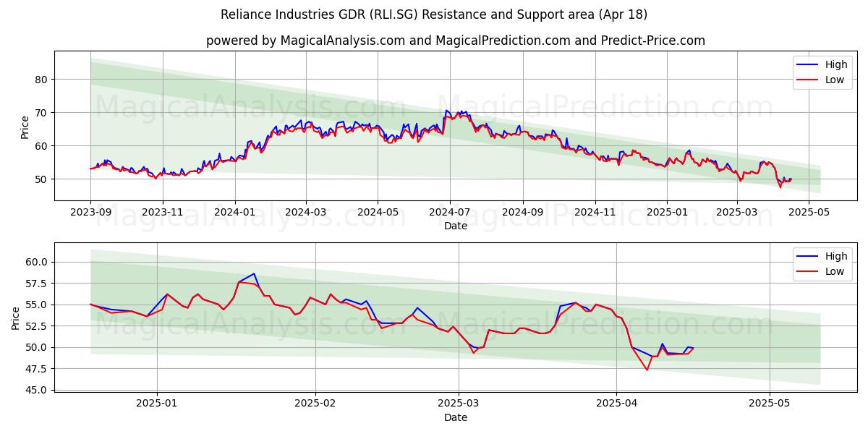Click the '2024-09' date tick label

click(522, 214)
